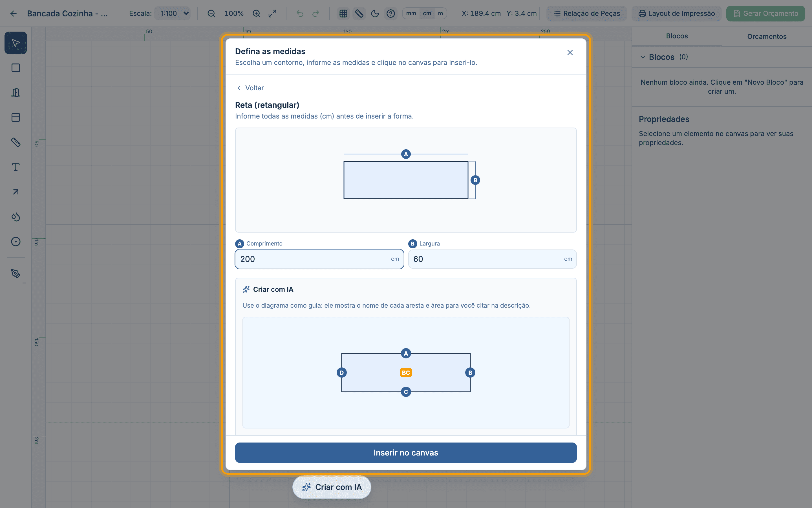Click Gerar Orçamento button
Screen dimensions: 812x508
(x=765, y=14)
